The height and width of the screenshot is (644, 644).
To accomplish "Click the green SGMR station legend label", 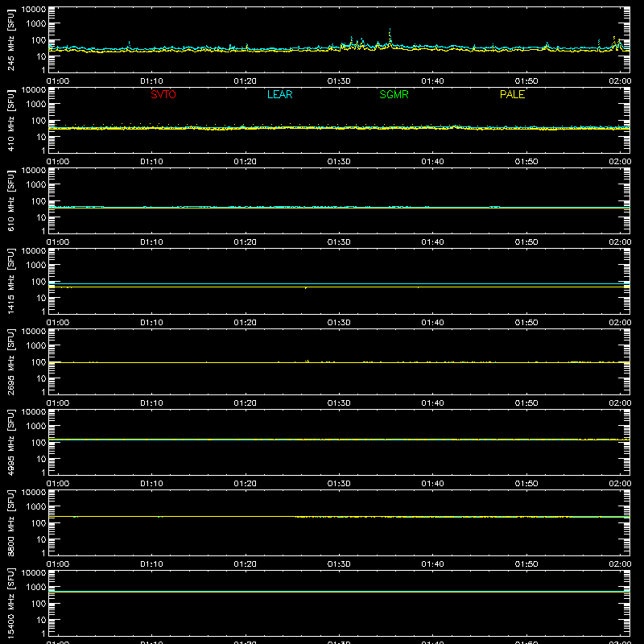I will [x=394, y=94].
